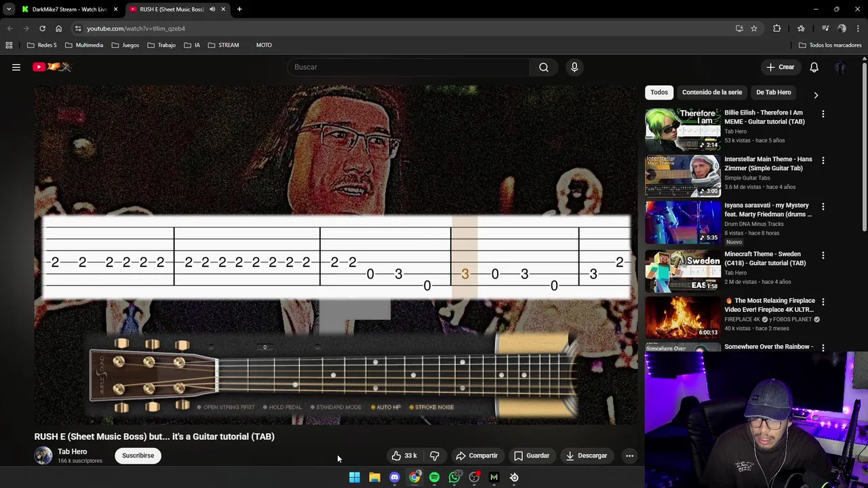Image resolution: width=868 pixels, height=488 pixels.
Task: Bookmark this page with the star
Action: click(754, 28)
